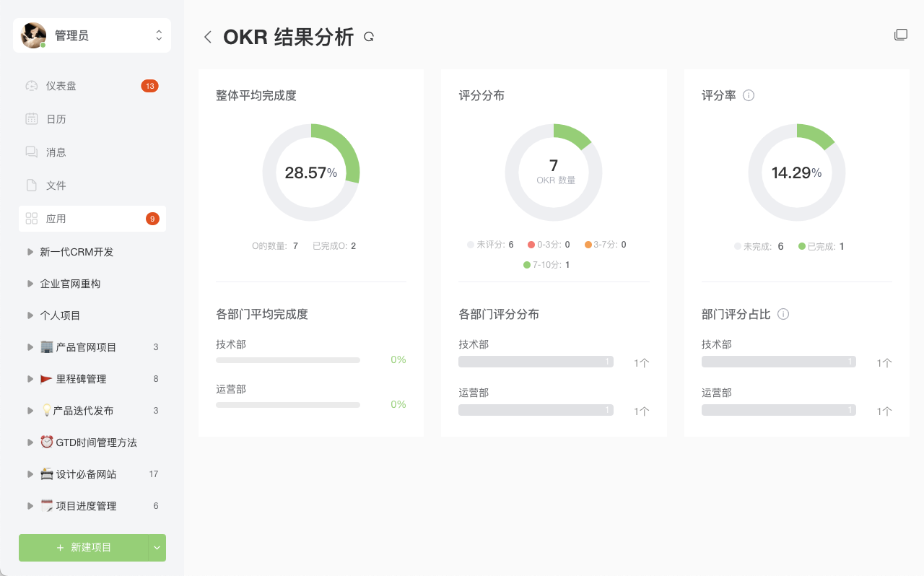
Task: Click 运营部 bar under 各部门评分分布
Action: (x=536, y=410)
